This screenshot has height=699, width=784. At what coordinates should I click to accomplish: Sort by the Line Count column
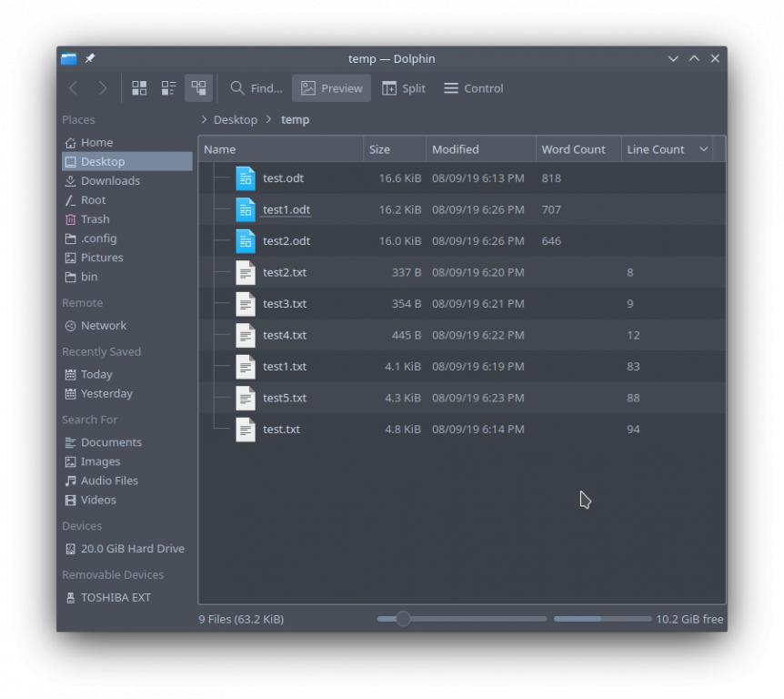[656, 149]
